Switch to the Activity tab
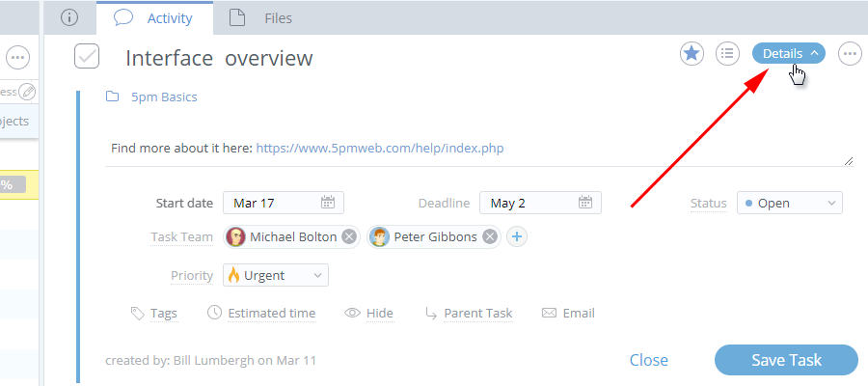 tap(154, 17)
